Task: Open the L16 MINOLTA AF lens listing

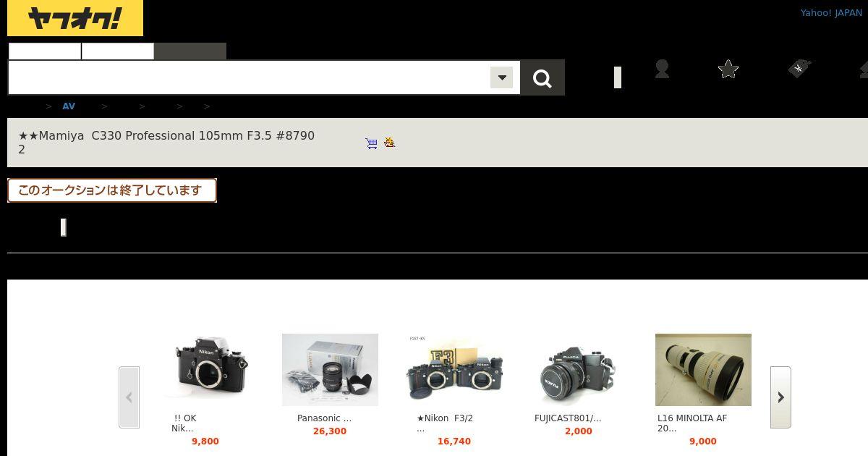Action: pos(692,423)
